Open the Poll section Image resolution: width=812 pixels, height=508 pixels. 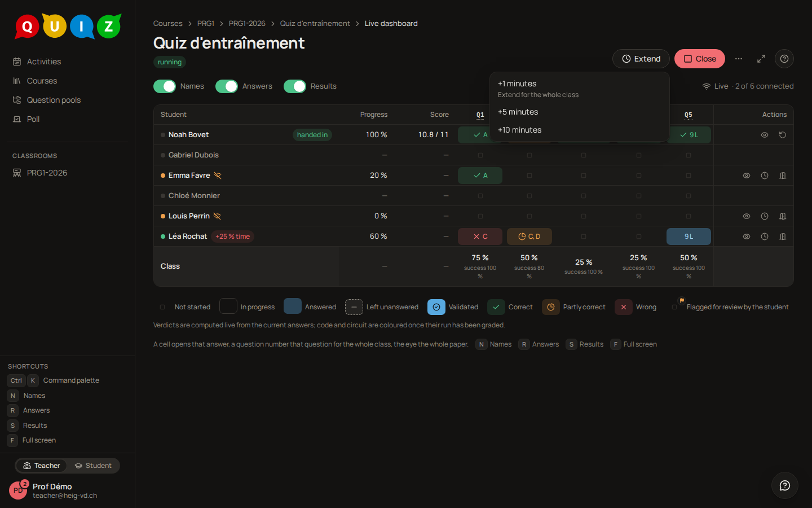tap(68, 119)
